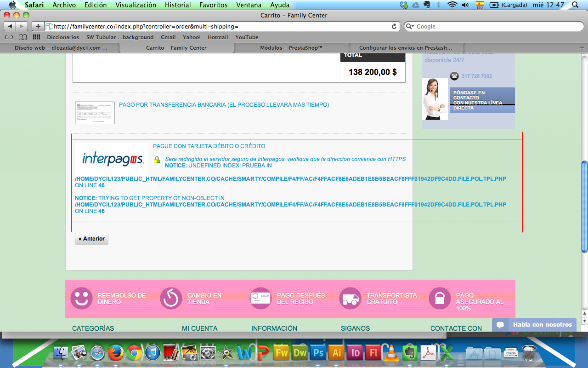Open the Gmail bookmark
This screenshot has height=368, width=588.
[x=168, y=37]
